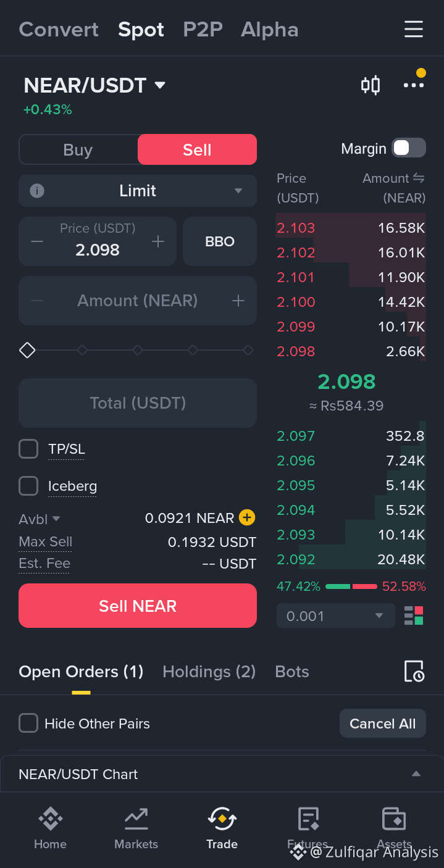Viewport: 444px width, 868px height.
Task: Check Hide Other Pairs
Action: [28, 723]
